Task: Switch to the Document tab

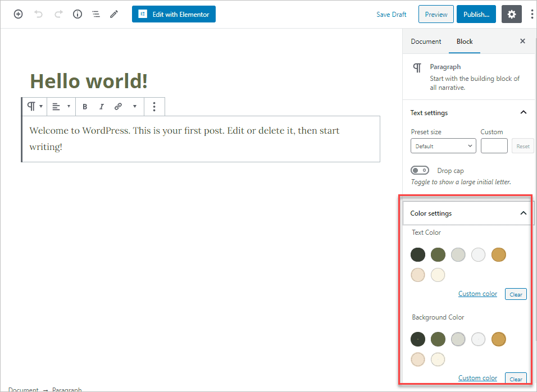Action: (426, 42)
